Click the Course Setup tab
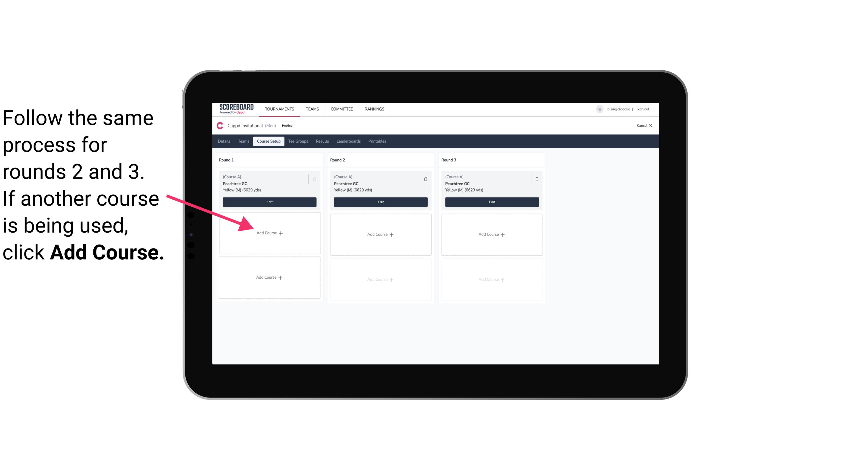 click(268, 142)
